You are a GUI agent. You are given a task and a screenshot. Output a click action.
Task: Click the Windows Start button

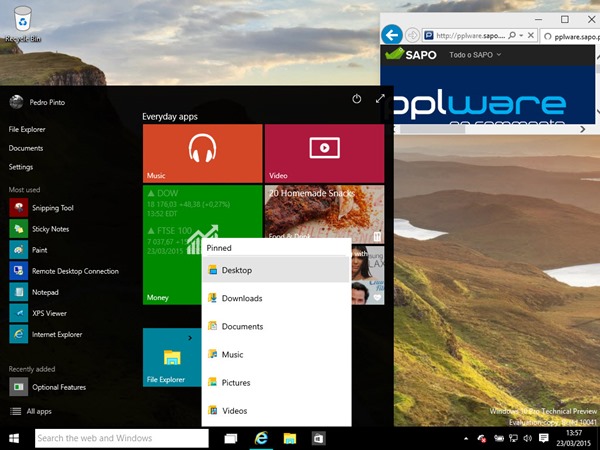coord(14,438)
